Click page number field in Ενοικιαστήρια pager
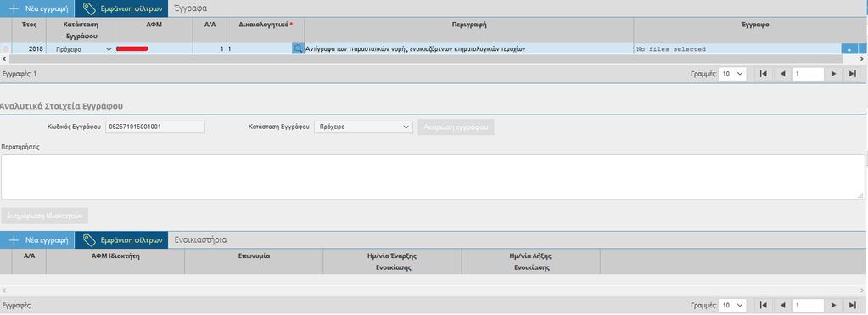 pos(809,305)
